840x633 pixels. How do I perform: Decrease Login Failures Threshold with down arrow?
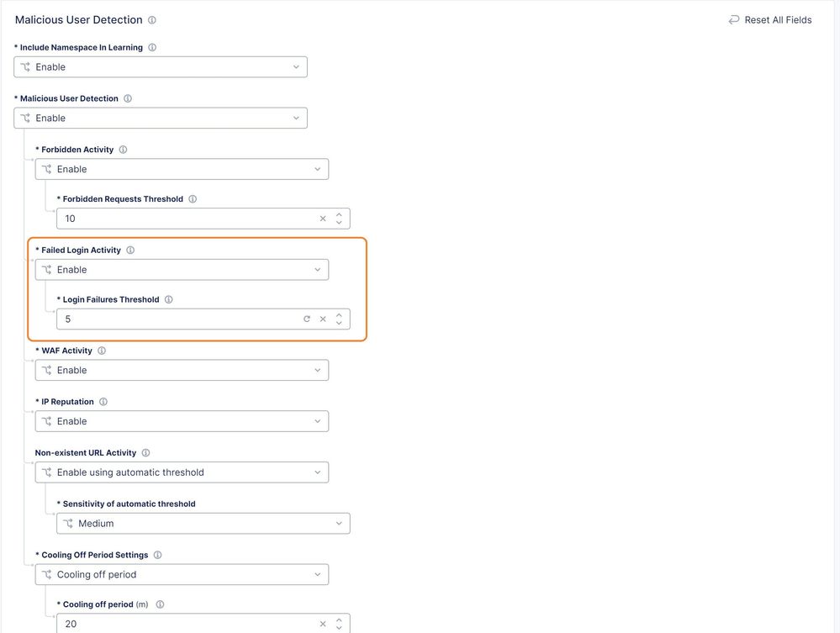coord(339,324)
